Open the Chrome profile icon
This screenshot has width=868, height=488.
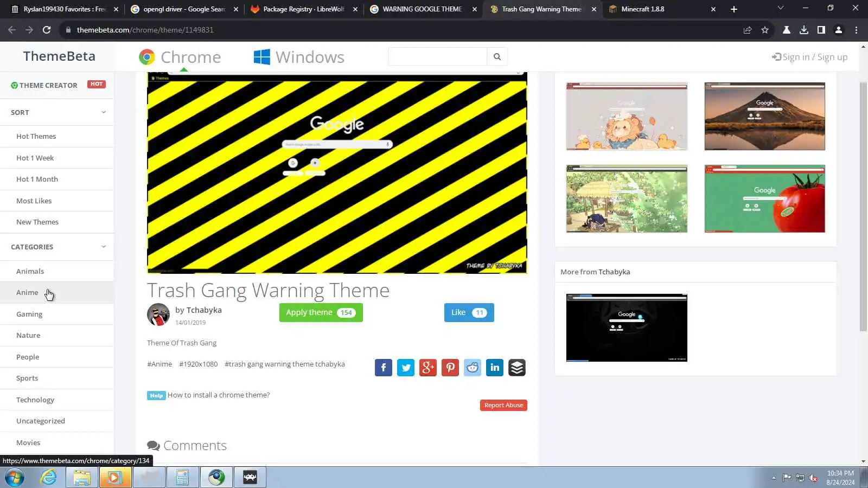coord(839,30)
